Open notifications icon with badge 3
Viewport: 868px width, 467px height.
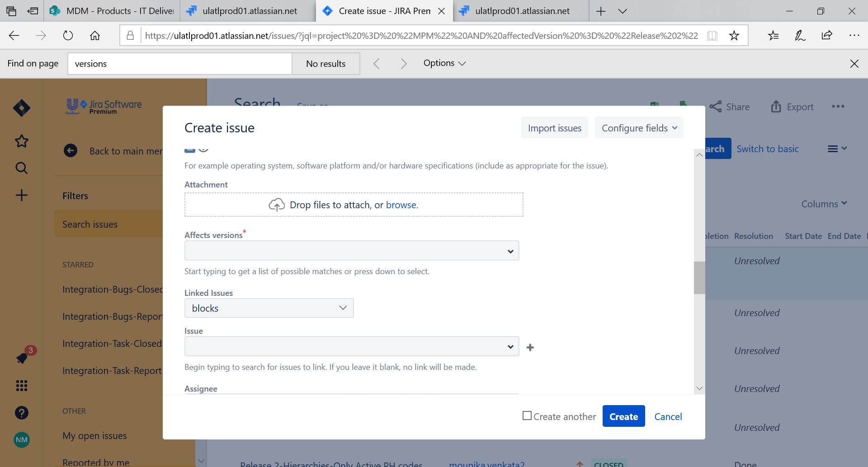coord(22,358)
